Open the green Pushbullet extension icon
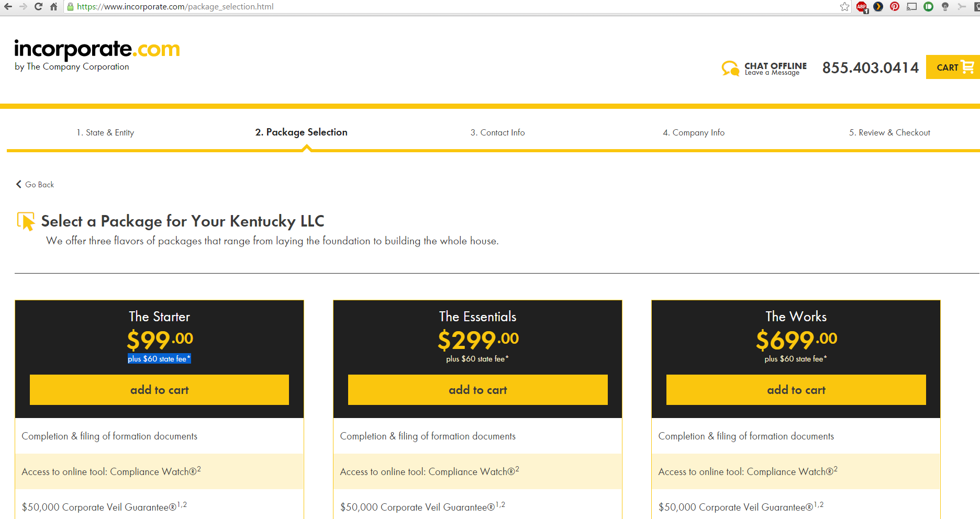This screenshot has width=980, height=519. (x=928, y=7)
